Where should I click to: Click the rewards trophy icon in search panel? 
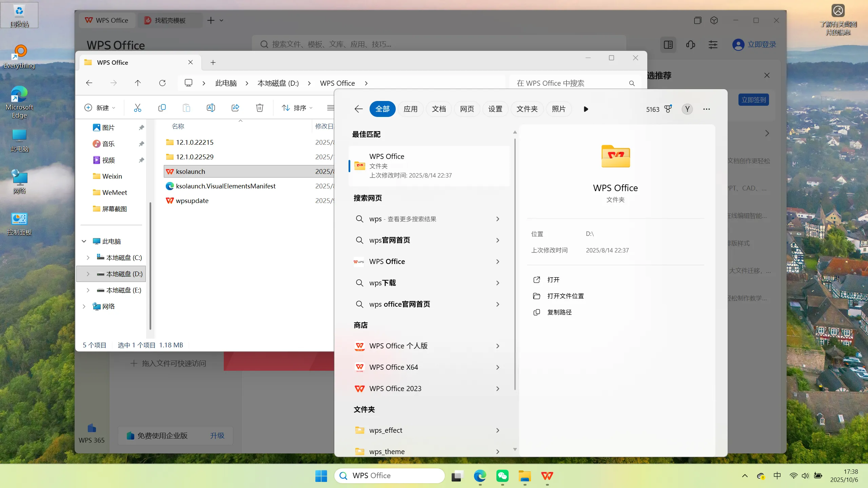coord(668,109)
